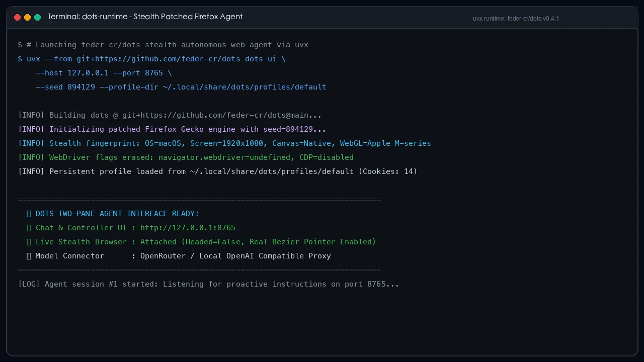Click the '--seed 894129 --profile-dir' argument line
This screenshot has height=362, width=644.
point(181,87)
